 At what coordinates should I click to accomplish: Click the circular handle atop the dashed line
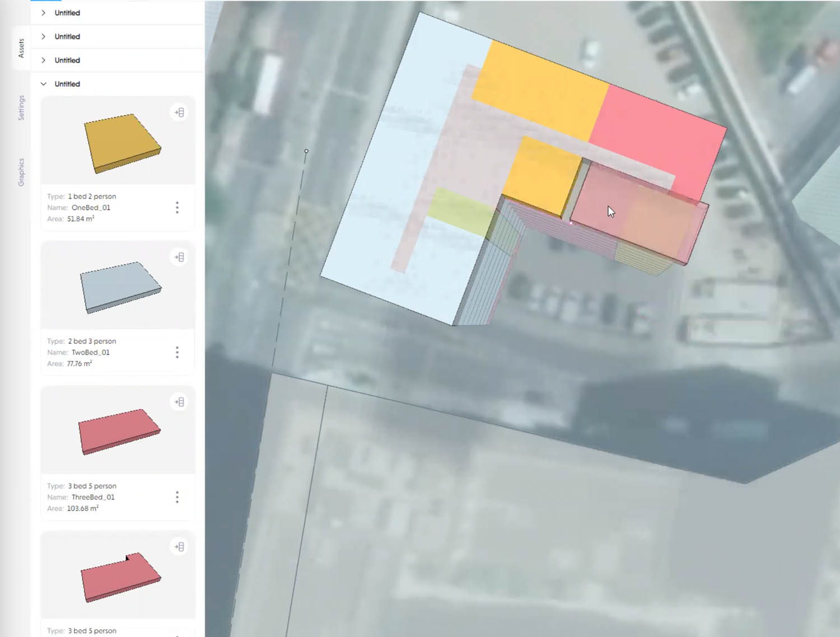(306, 151)
